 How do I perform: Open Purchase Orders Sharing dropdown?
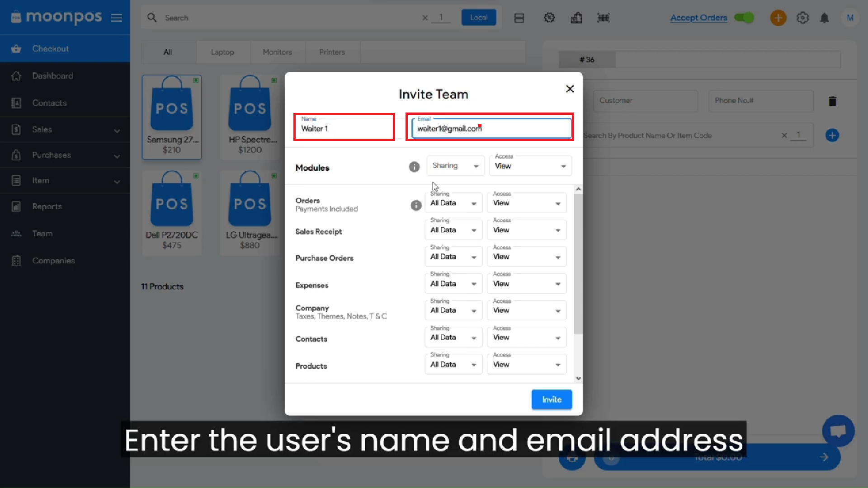click(453, 257)
